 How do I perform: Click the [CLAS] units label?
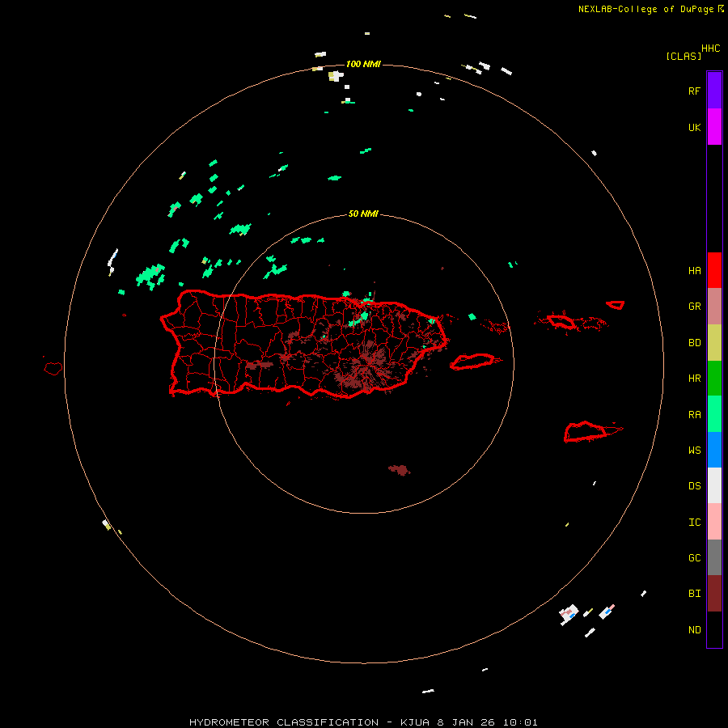click(684, 56)
